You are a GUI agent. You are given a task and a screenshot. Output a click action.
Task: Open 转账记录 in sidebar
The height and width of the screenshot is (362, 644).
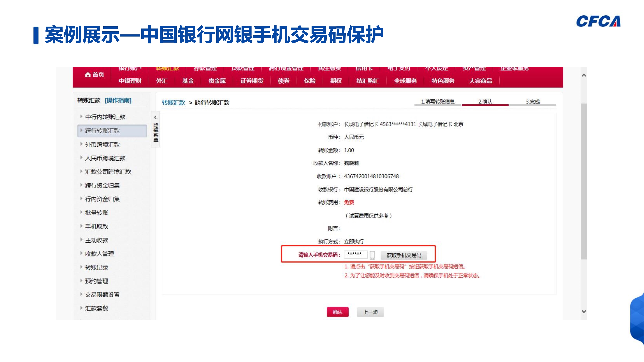point(96,267)
